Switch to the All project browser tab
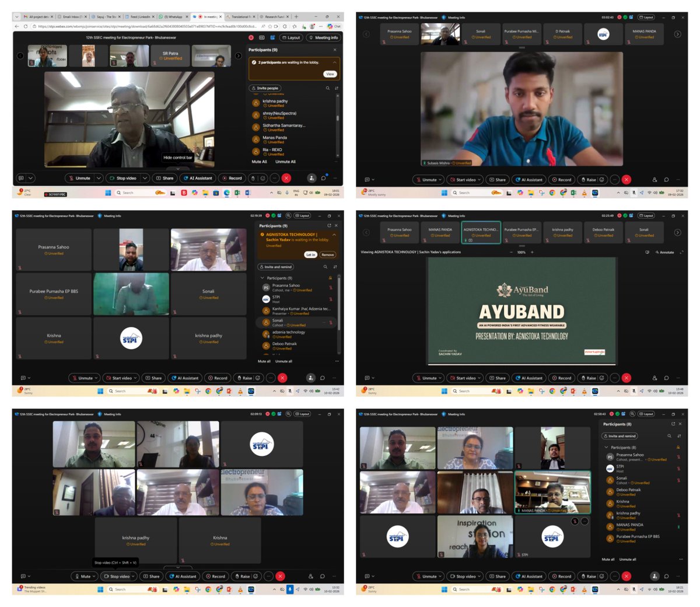The height and width of the screenshot is (607, 700). (x=38, y=17)
